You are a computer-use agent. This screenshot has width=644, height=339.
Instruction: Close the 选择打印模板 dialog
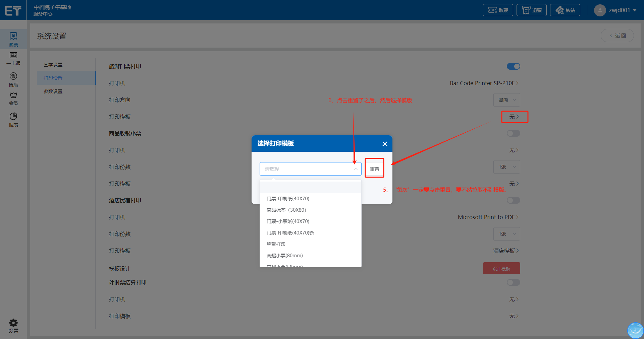click(x=385, y=144)
